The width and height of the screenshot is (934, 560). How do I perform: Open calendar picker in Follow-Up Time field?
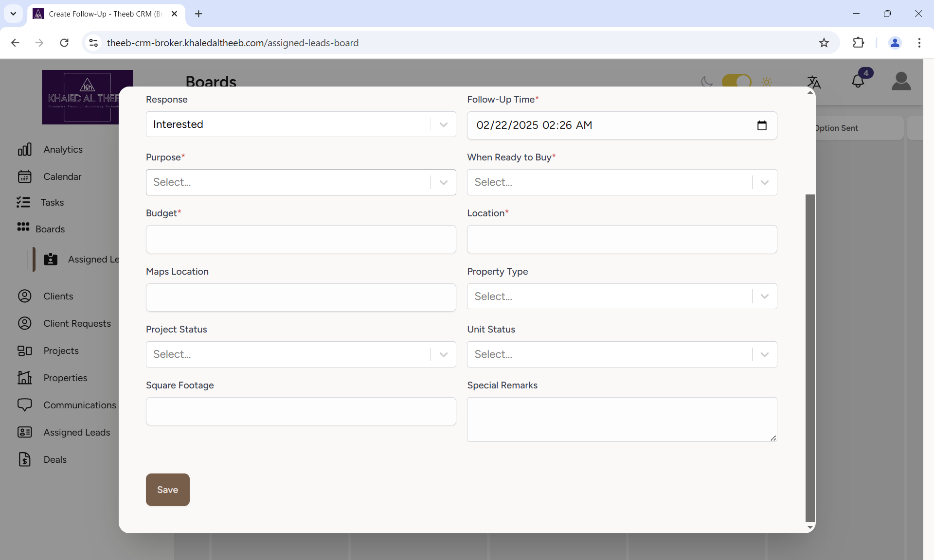[762, 125]
